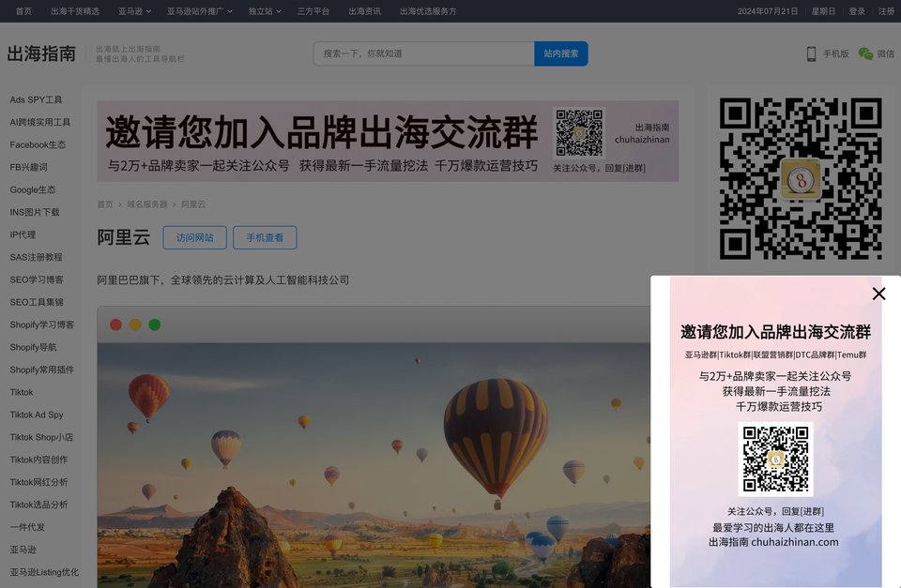Open 三方平台 in the top navigation
The width and height of the screenshot is (901, 588).
[x=313, y=11]
